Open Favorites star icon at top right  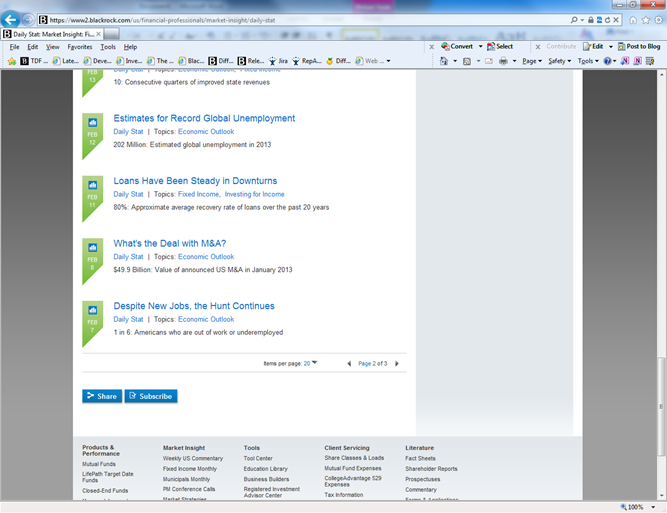click(646, 20)
